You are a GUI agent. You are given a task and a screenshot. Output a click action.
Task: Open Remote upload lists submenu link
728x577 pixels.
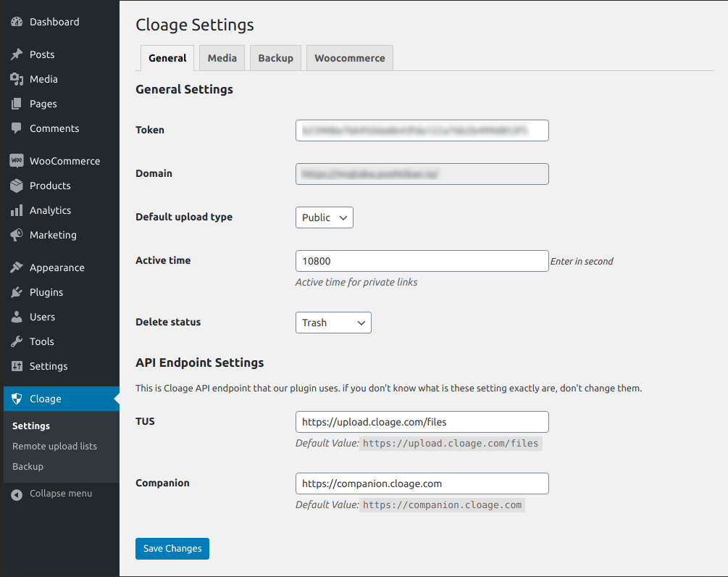tap(54, 446)
